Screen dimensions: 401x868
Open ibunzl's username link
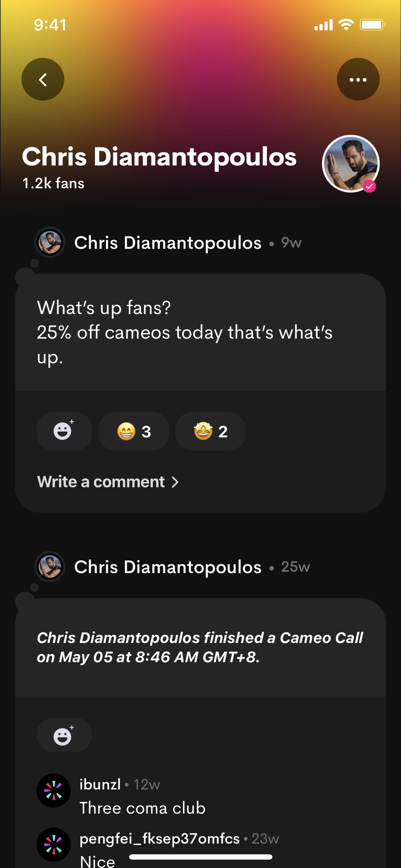100,784
